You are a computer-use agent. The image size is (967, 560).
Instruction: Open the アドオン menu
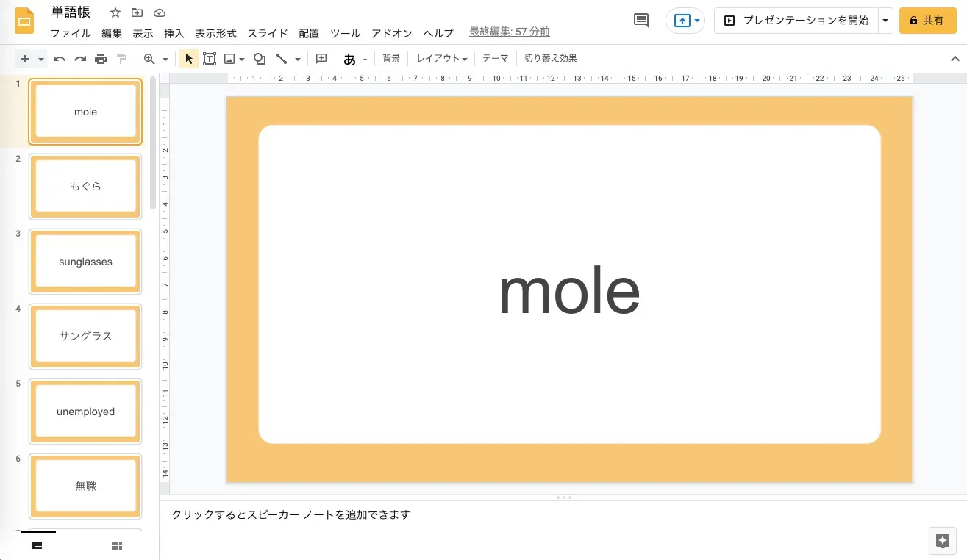click(x=392, y=33)
